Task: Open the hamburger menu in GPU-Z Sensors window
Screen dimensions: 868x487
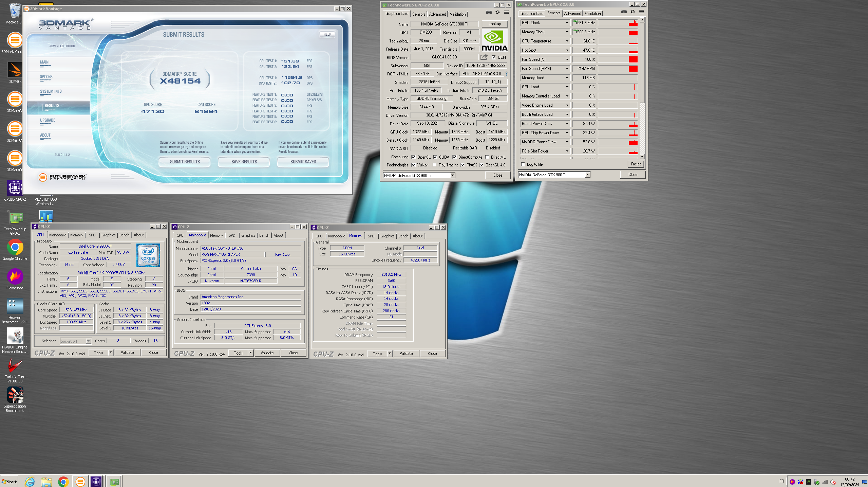Action: click(641, 12)
